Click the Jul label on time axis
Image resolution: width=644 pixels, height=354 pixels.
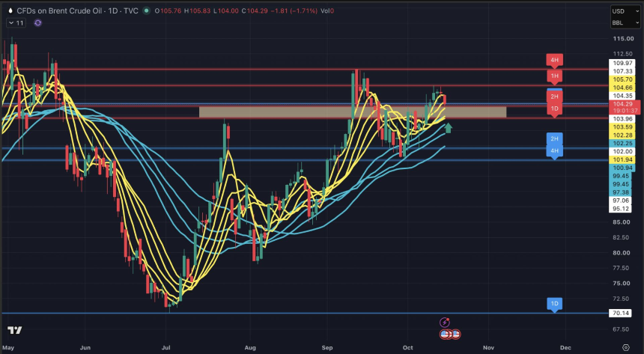[x=165, y=348]
